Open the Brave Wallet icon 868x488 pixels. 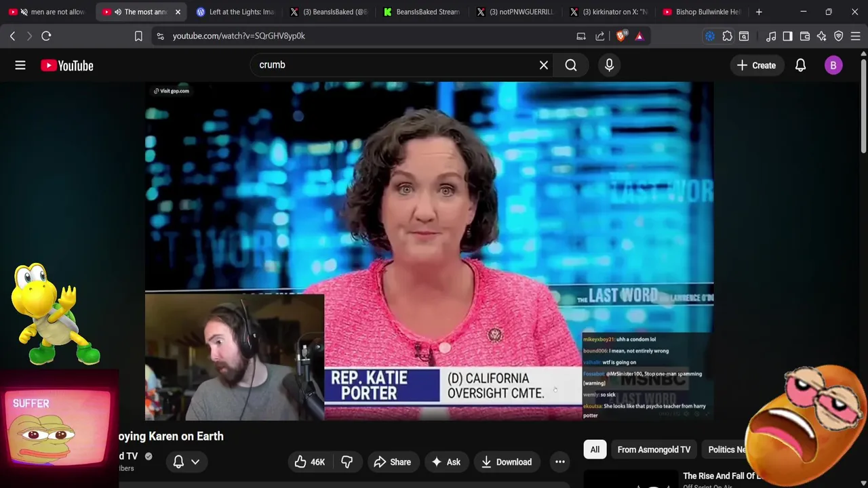point(805,36)
